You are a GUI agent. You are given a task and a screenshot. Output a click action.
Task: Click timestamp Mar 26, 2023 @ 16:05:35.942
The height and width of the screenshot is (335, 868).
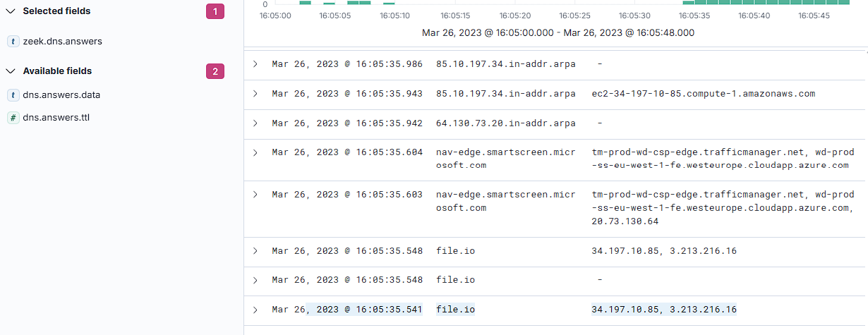[x=347, y=123]
